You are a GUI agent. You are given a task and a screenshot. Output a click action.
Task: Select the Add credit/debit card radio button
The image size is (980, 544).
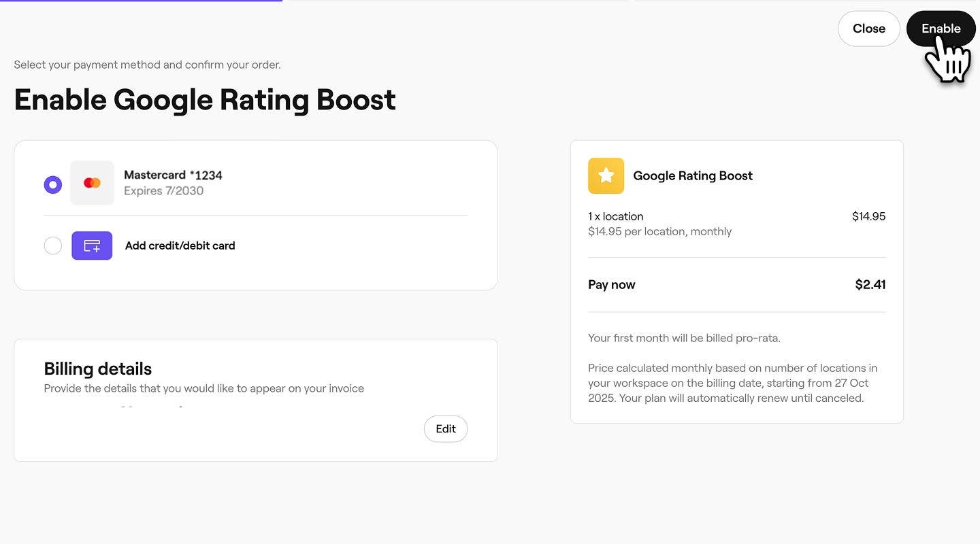(53, 245)
